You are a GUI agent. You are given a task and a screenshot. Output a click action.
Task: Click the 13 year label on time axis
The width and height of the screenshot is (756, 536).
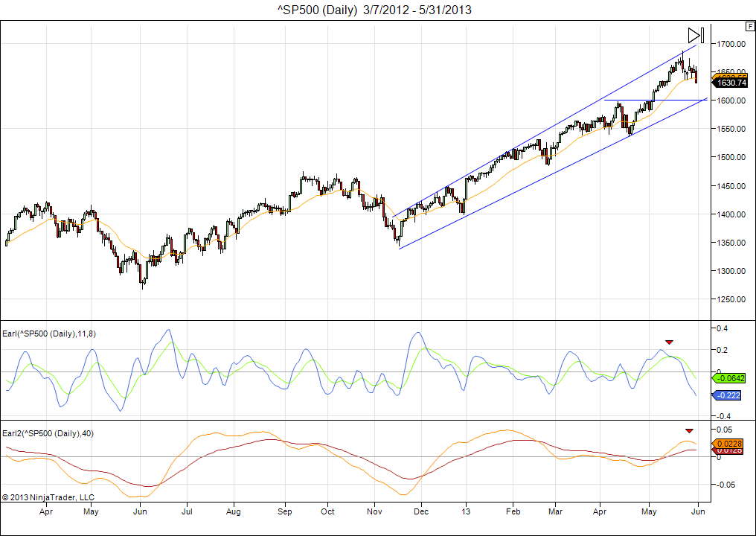point(466,512)
